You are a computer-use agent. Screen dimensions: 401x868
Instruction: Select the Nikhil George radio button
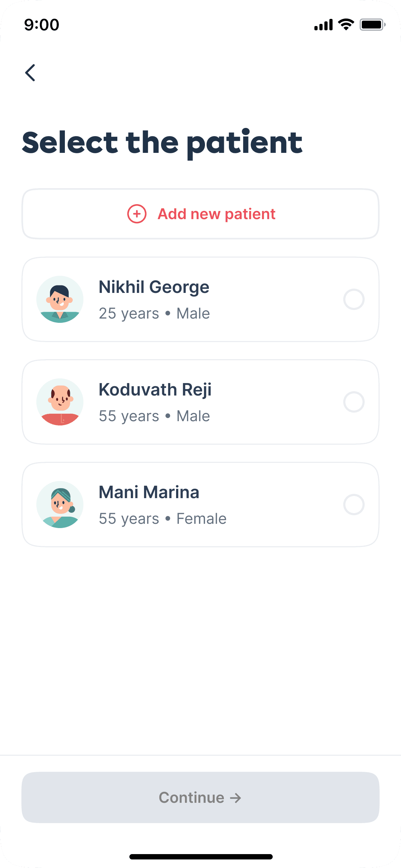click(x=354, y=299)
